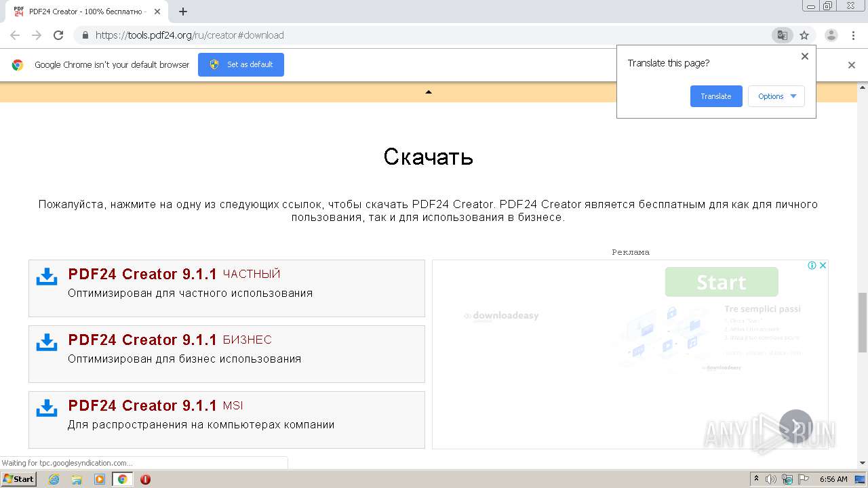Bookmark this page with the star icon
The image size is (868, 488).
[804, 35]
